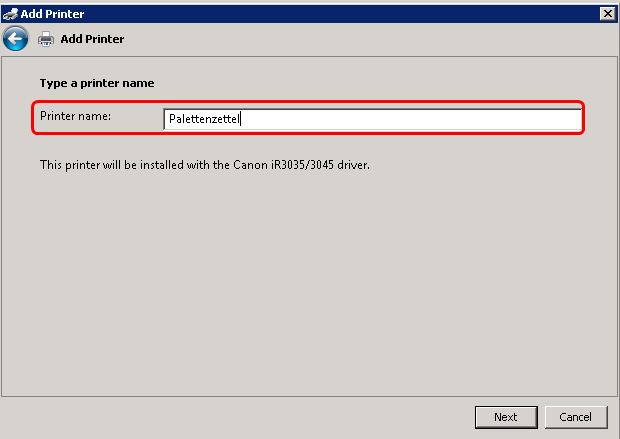
Task: Click the "Type a printer name" heading
Action: pos(97,83)
